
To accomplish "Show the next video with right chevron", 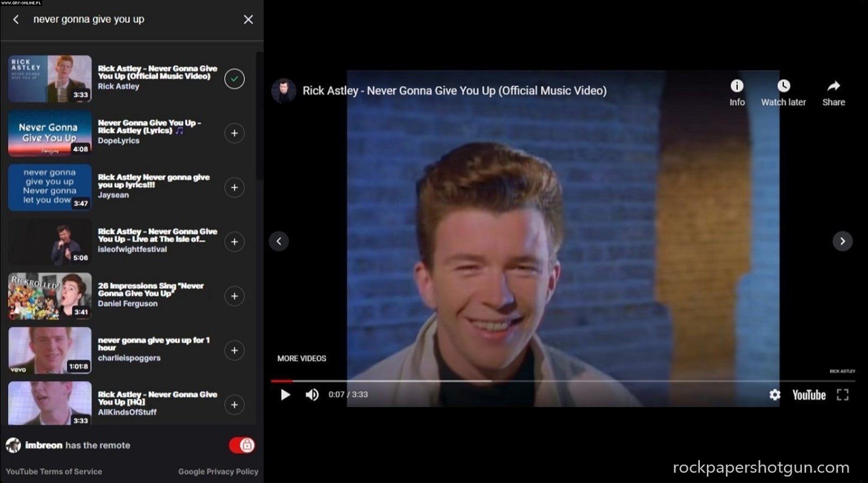I will pos(842,241).
